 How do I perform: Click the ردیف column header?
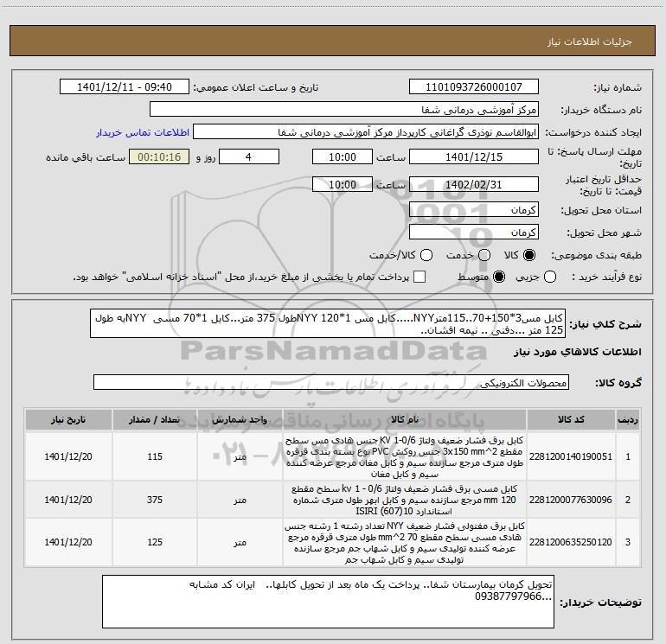[628, 419]
